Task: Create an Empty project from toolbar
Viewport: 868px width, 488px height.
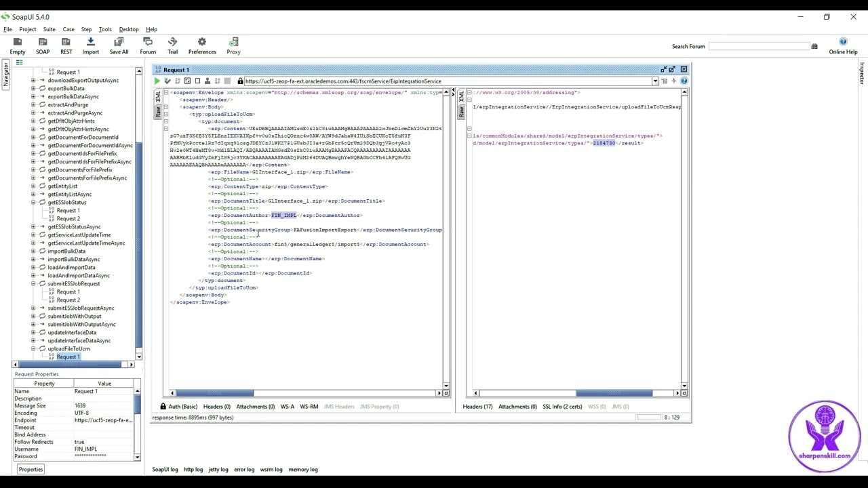Action: [18, 46]
